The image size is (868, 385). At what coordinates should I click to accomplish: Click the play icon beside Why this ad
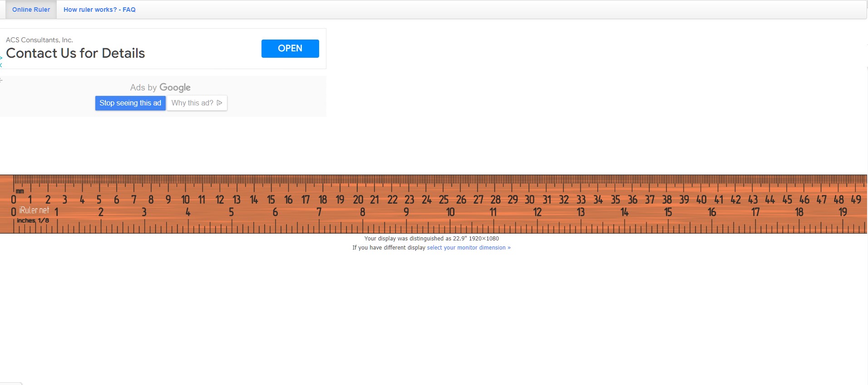click(220, 103)
